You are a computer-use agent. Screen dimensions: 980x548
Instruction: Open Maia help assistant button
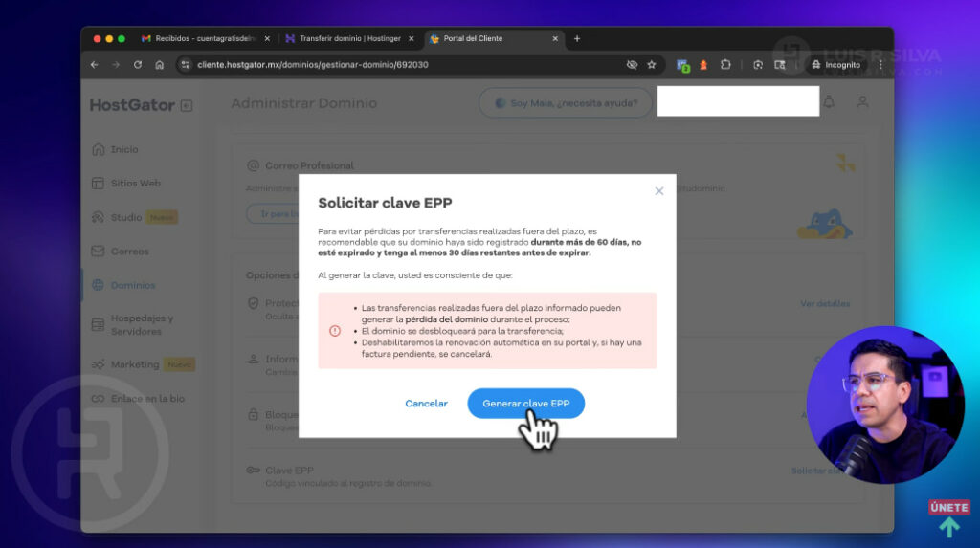click(x=565, y=103)
